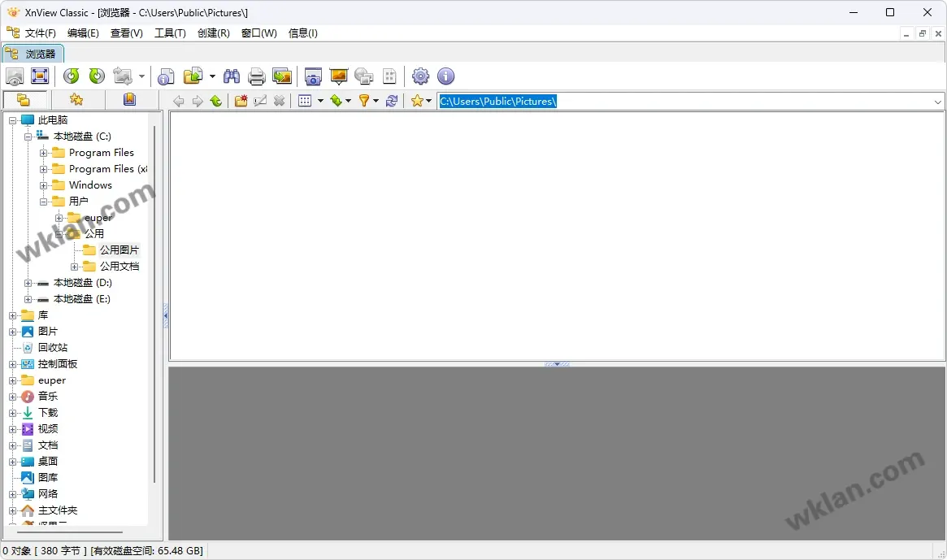The image size is (947, 560).
Task: Click the folder tree horizontal scrollbar
Action: point(70,532)
